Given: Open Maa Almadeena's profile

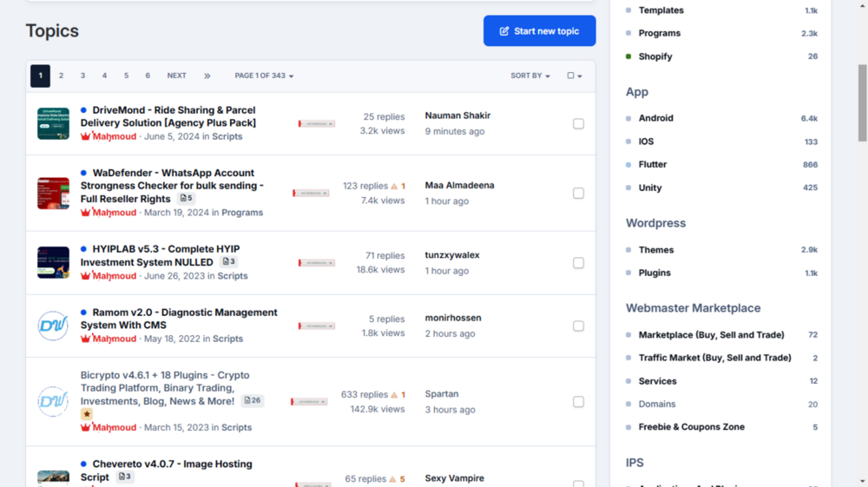Looking at the screenshot, I should [459, 186].
